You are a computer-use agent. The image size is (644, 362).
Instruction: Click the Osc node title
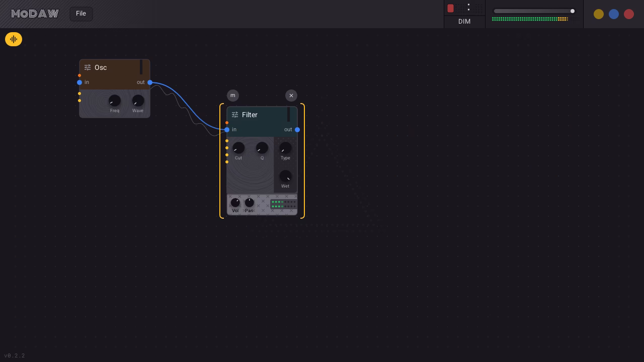click(x=101, y=67)
